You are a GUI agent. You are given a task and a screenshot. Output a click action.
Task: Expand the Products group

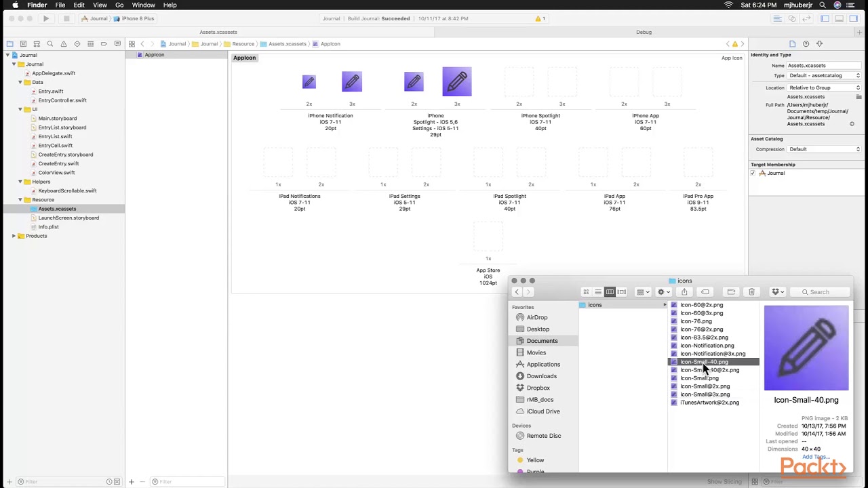coord(14,236)
